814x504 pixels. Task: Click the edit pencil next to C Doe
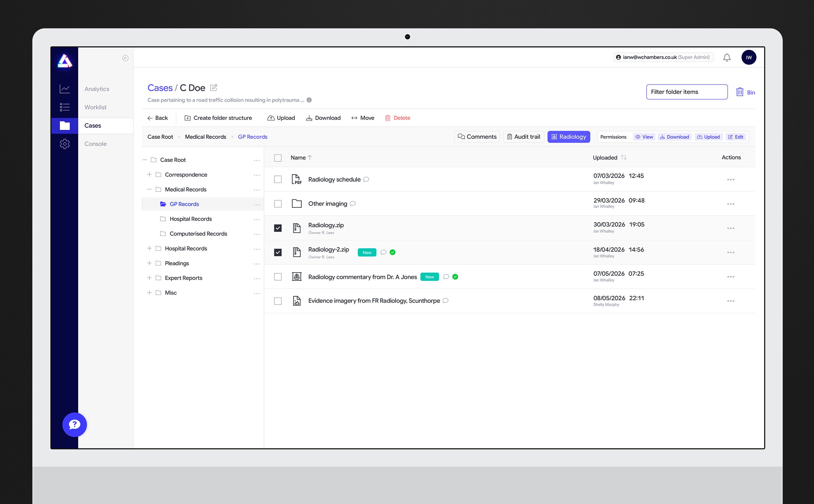pyautogui.click(x=214, y=87)
